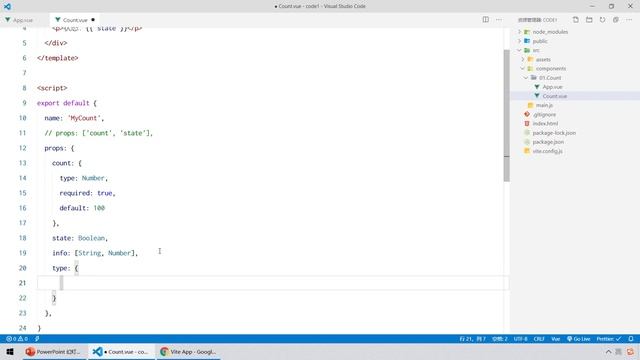Image resolution: width=640 pixels, height=360 pixels.
Task: Click the Number type on line 14
Action: point(93,178)
